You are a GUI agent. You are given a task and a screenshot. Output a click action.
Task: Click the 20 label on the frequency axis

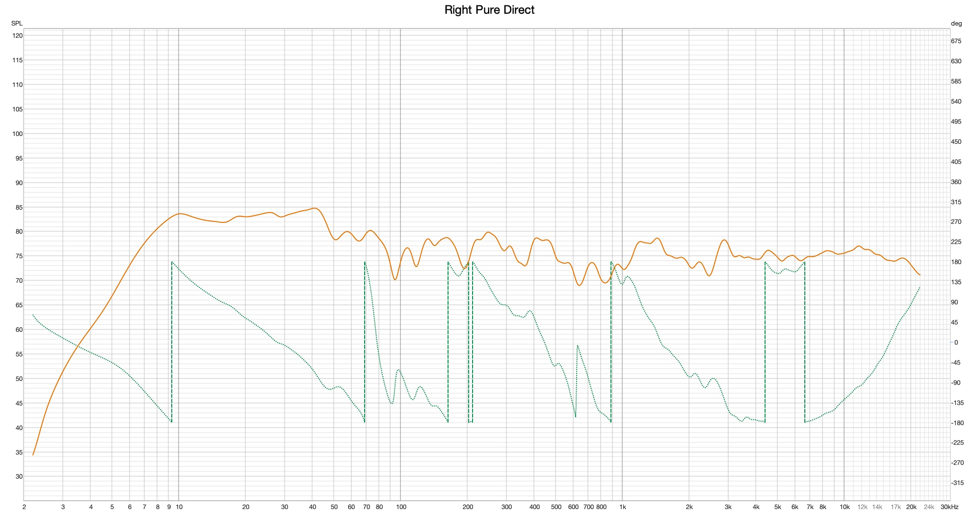(x=246, y=507)
